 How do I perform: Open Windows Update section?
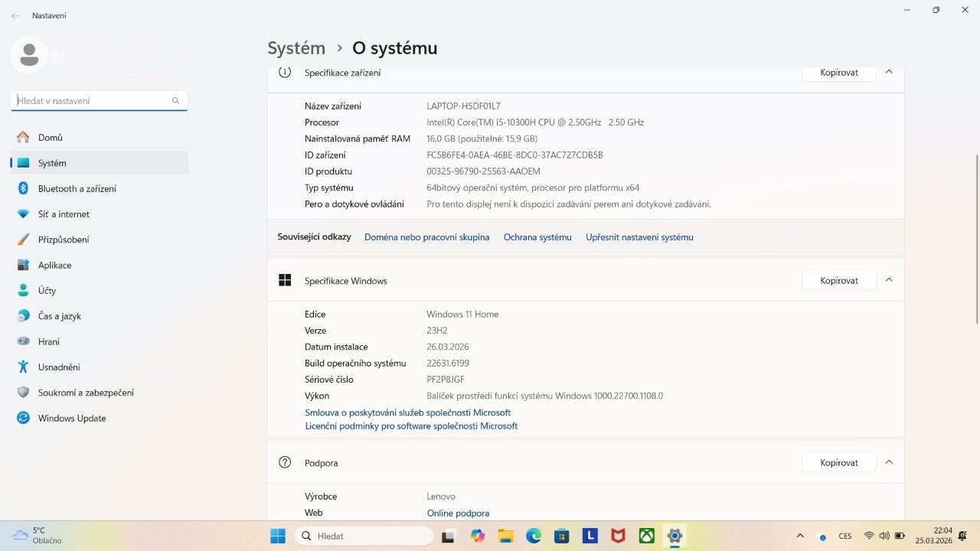(x=72, y=418)
